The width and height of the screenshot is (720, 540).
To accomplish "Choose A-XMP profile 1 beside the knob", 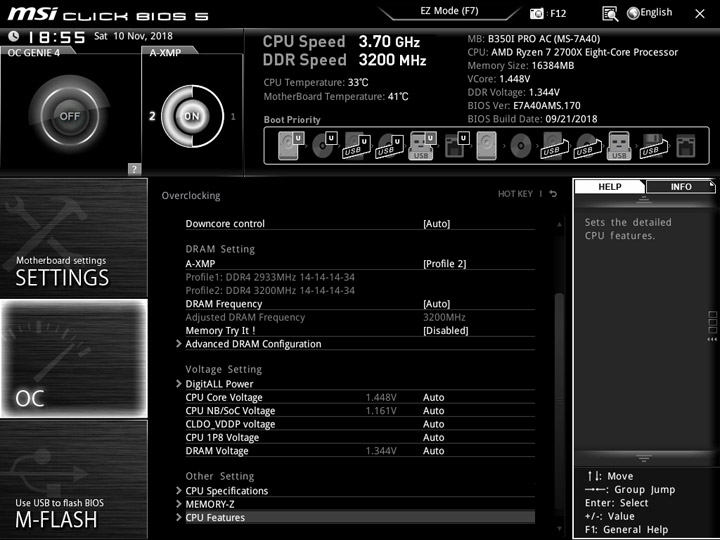I will [233, 117].
